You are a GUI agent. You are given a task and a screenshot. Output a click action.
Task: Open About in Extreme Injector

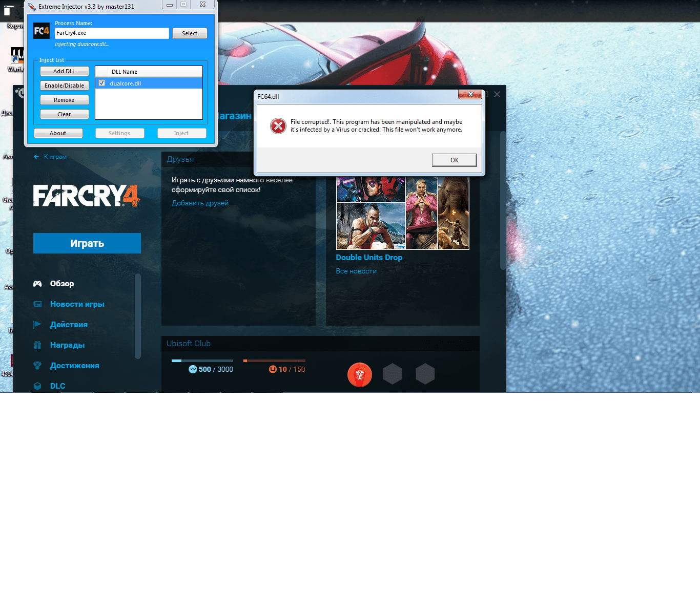coord(58,133)
